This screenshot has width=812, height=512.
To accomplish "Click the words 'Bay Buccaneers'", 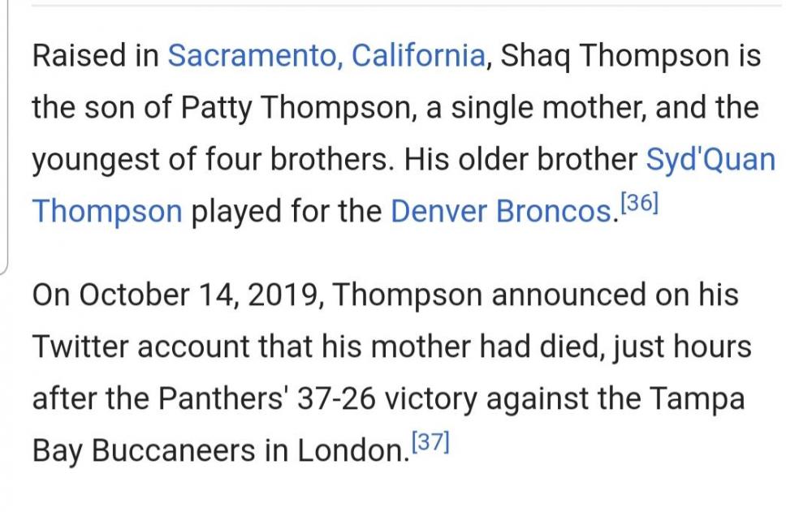I will pyautogui.click(x=144, y=451).
